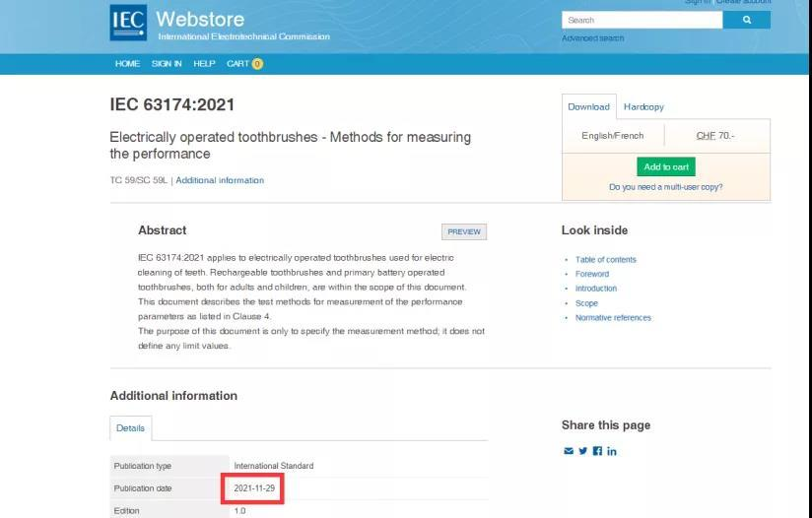812x518 pixels.
Task: Click the magnifier search button
Action: click(x=746, y=20)
